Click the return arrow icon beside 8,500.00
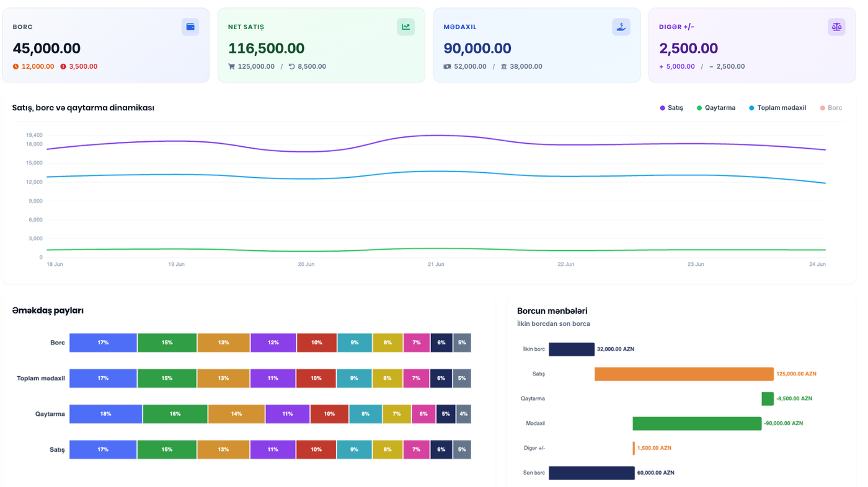 (x=292, y=66)
